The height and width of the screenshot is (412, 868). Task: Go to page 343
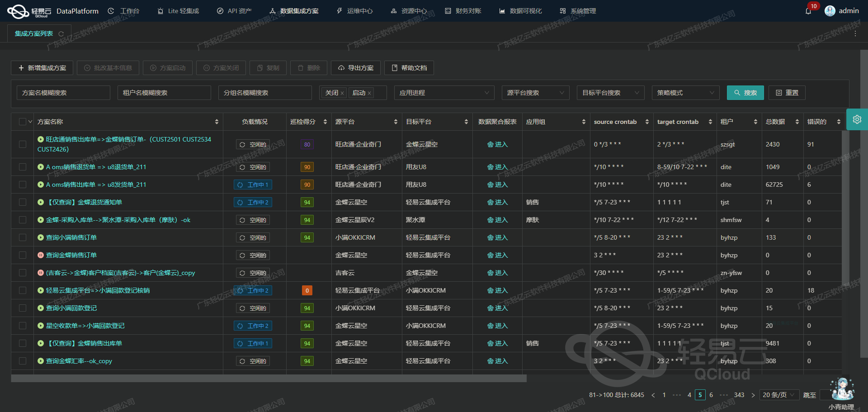739,395
